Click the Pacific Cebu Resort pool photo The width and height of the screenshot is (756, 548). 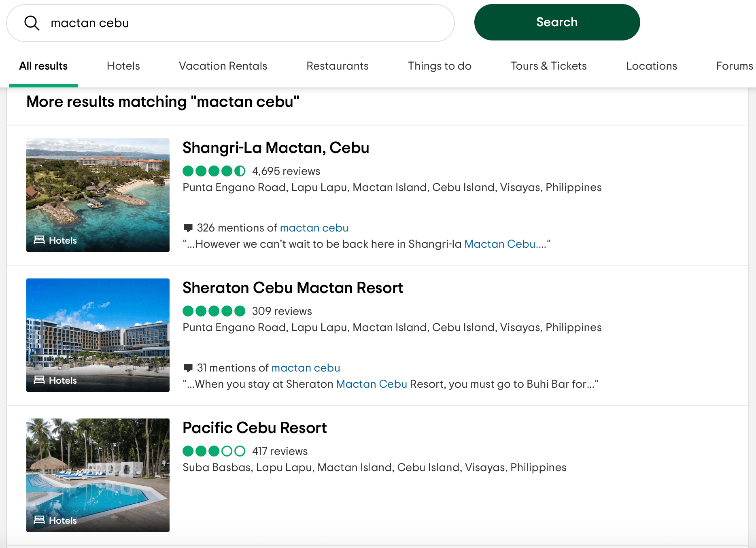(x=98, y=474)
